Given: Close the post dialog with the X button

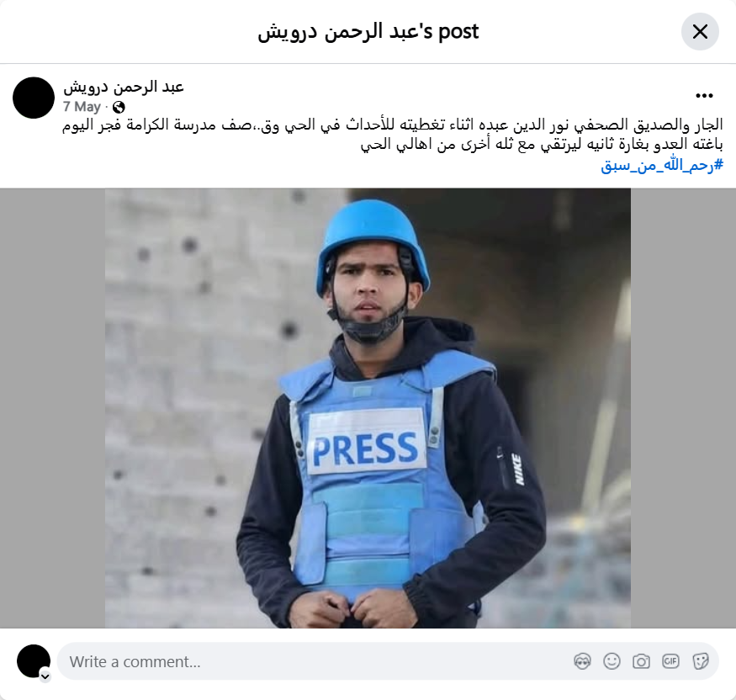Looking at the screenshot, I should pyautogui.click(x=700, y=31).
